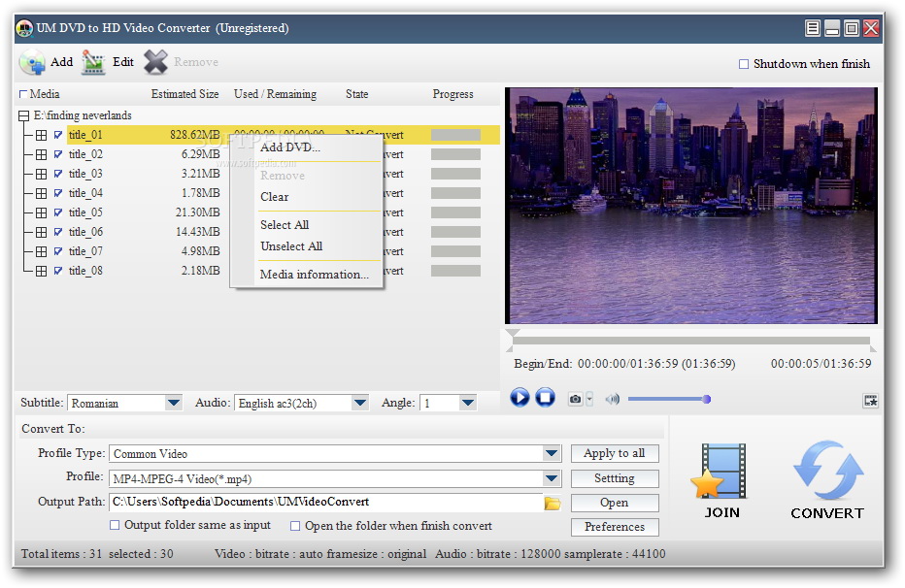Browse output path with folder icon
The width and height of the screenshot is (905, 588).
click(553, 503)
